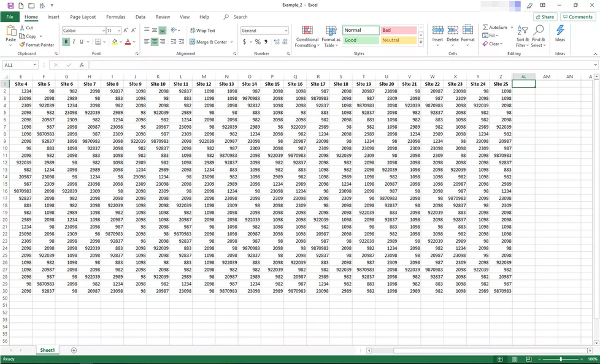
Task: Apply the percent style format
Action: (258, 42)
